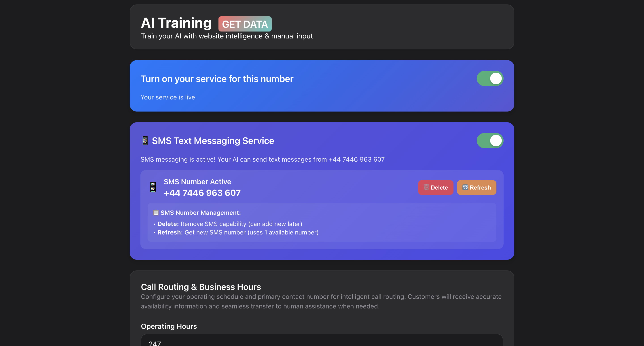Click the phone icon beside SMS Text Messaging Service
Viewport: 644px width, 346px height.
[145, 141]
